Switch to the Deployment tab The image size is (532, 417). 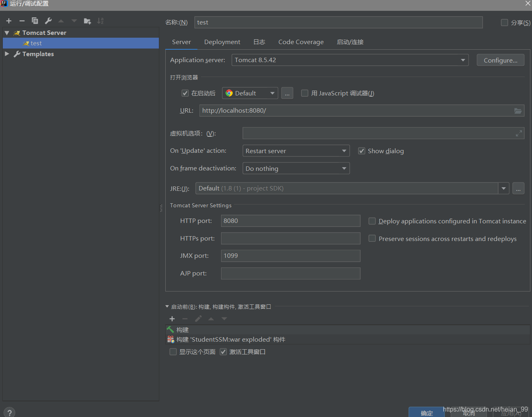point(222,42)
